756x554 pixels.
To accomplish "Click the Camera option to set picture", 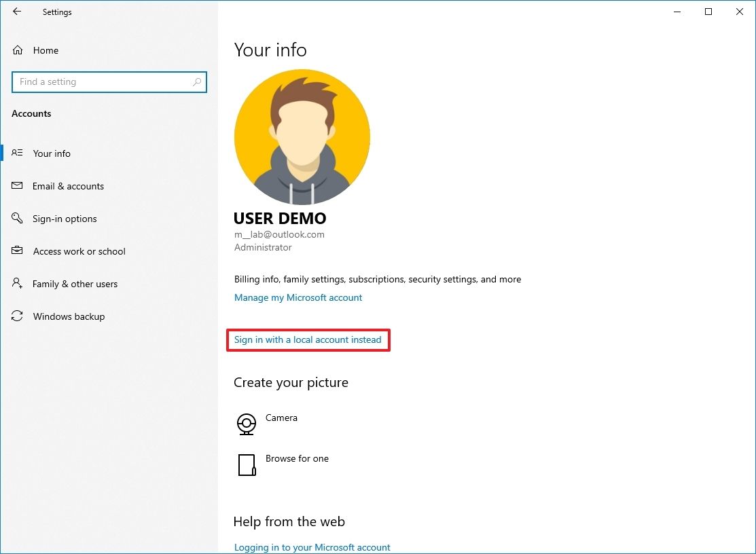I will pyautogui.click(x=281, y=418).
